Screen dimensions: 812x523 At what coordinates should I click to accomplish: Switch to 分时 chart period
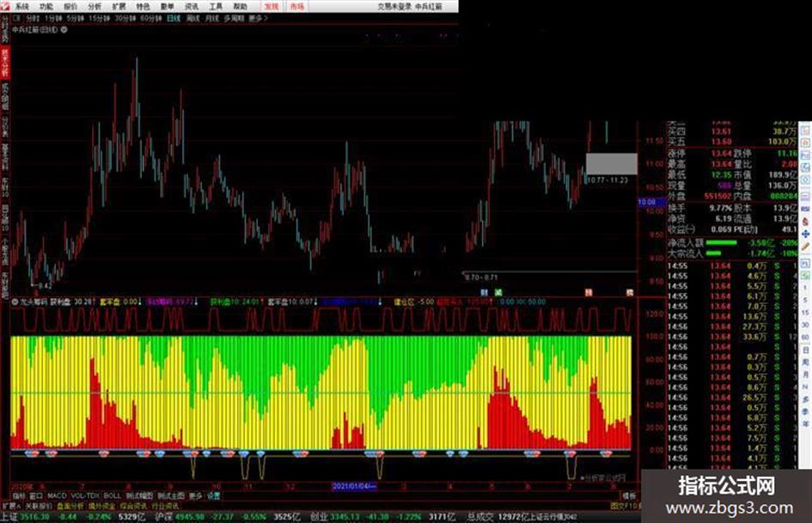[x=33, y=18]
